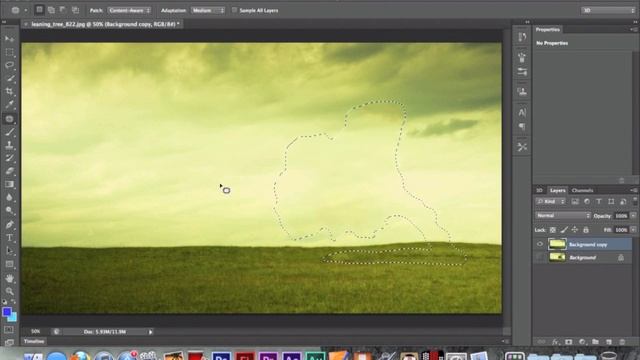640x360 pixels.
Task: Open the Normal blend mode dropdown
Action: (562, 216)
